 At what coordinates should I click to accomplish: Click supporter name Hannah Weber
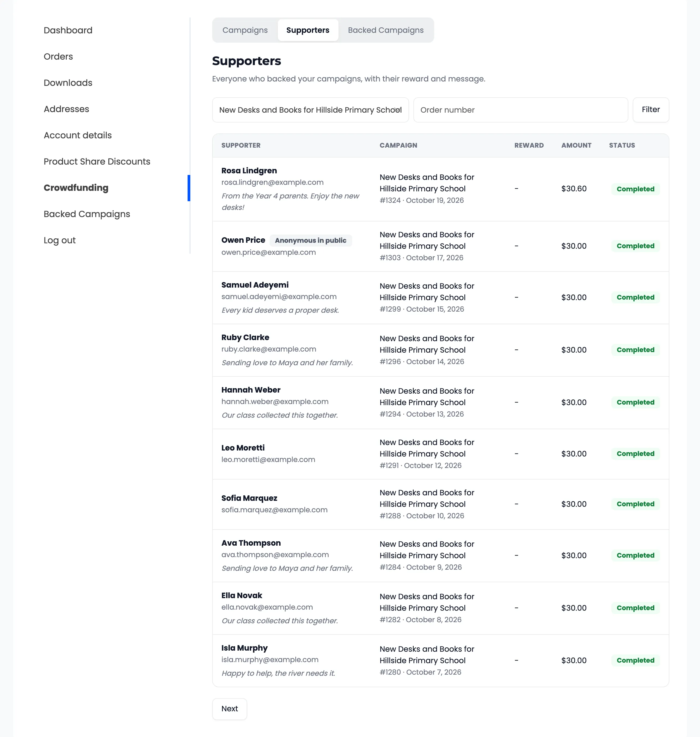click(251, 390)
